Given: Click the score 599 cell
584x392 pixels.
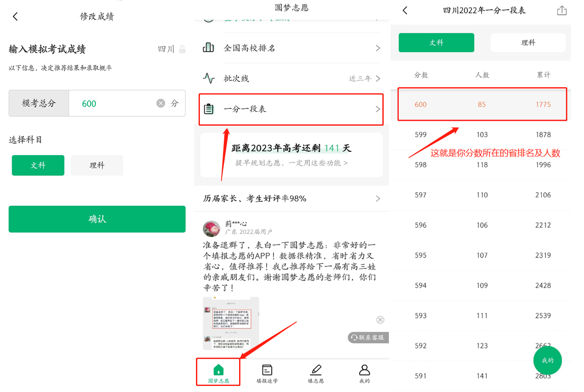Looking at the screenshot, I should (421, 135).
